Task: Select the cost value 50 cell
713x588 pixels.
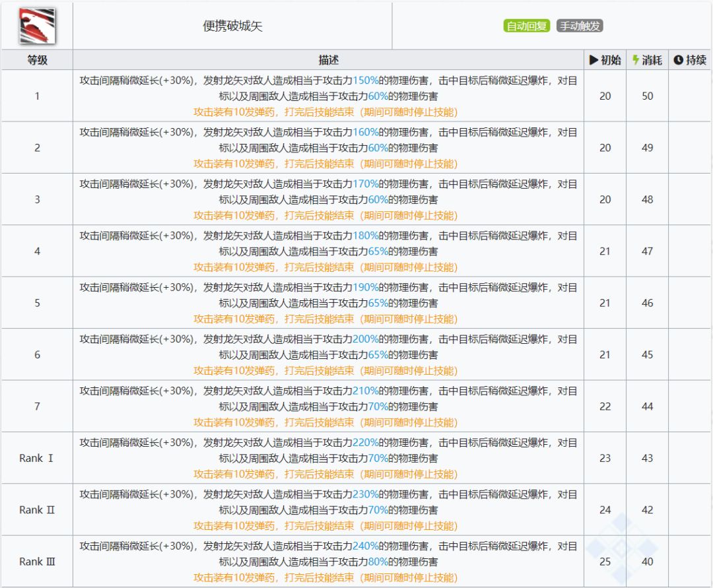Action: click(x=647, y=96)
